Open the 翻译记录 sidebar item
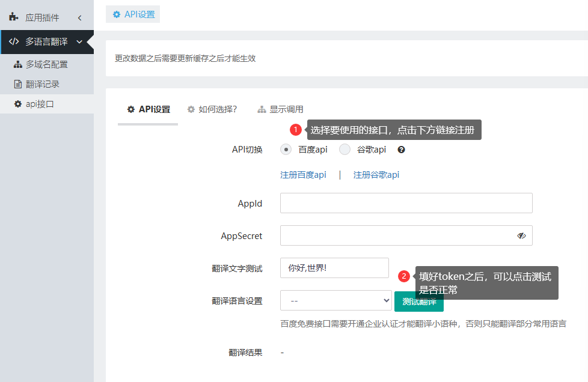588x382 pixels. coord(47,84)
